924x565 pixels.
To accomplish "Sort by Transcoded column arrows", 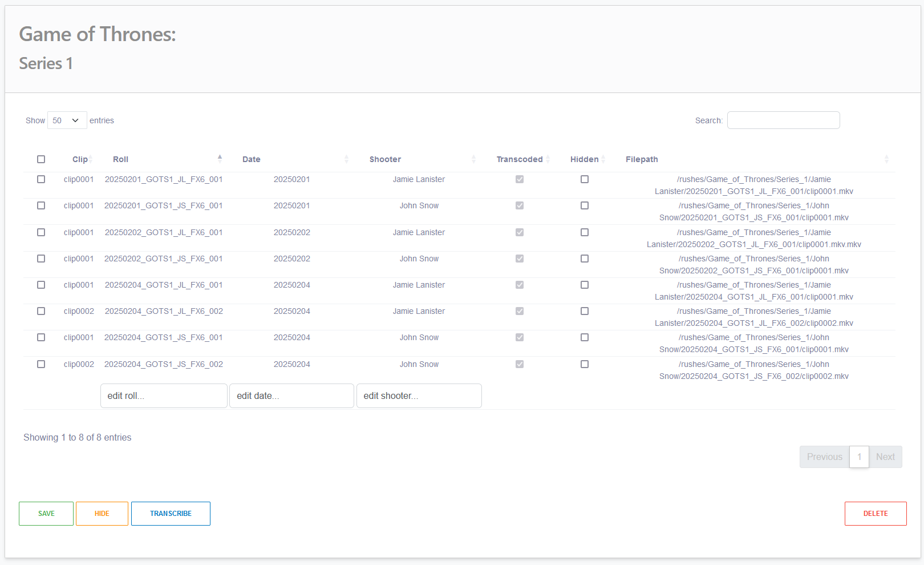I will pos(548,159).
